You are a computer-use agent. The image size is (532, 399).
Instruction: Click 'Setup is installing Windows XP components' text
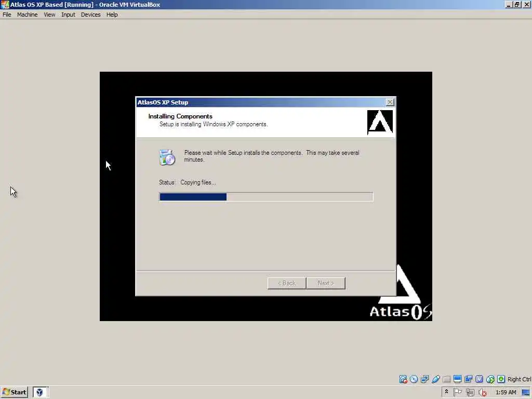tap(214, 125)
